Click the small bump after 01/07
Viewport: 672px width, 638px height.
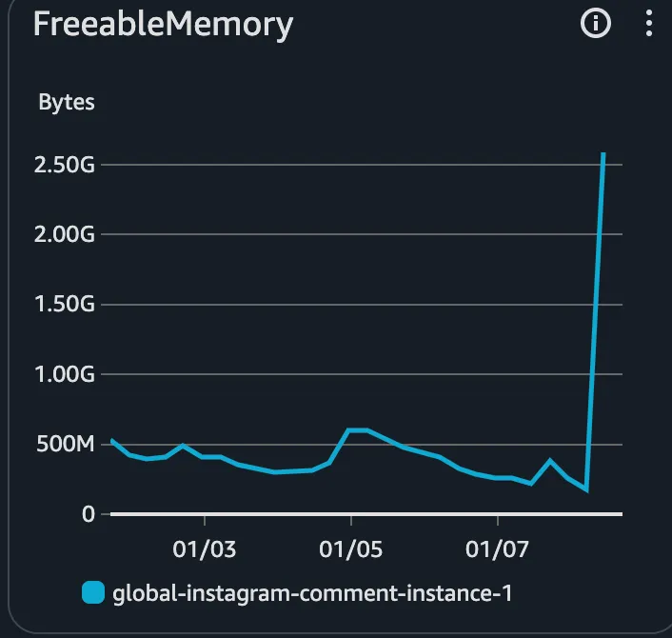coord(550,461)
